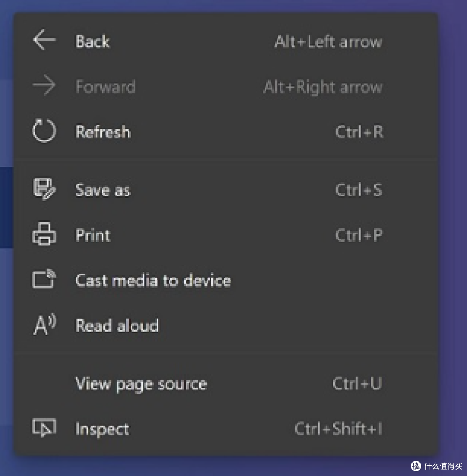Click the Save as floppy-disk icon
The height and width of the screenshot is (476, 467).
coord(45,189)
